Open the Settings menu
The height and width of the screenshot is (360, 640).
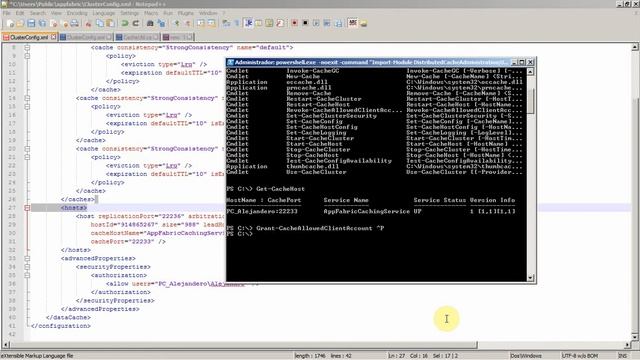130,13
